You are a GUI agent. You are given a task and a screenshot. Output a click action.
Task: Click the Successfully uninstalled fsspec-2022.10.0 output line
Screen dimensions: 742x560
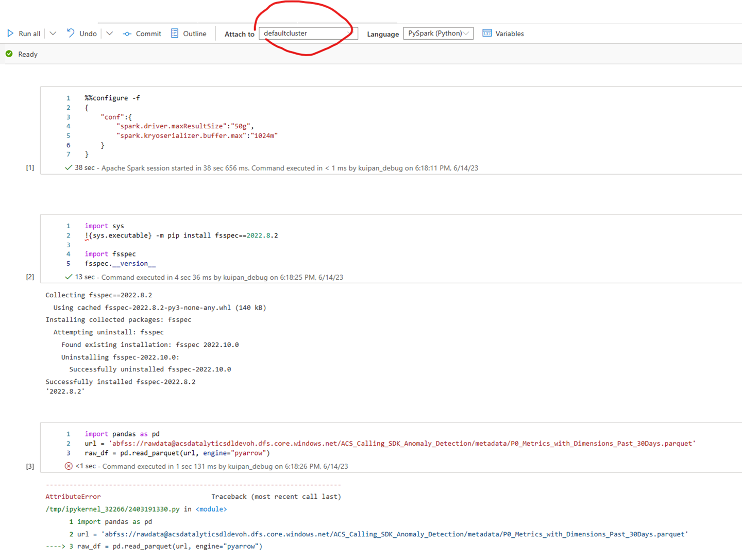150,369
